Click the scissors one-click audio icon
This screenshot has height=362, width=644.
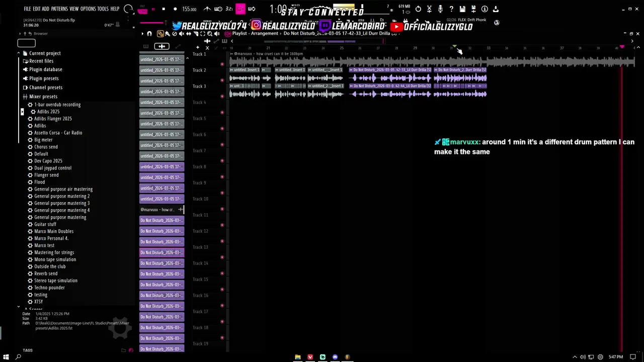tap(429, 9)
